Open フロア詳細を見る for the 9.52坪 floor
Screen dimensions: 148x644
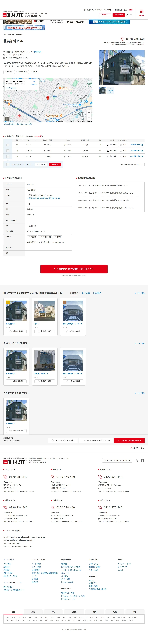[x=136, y=145]
